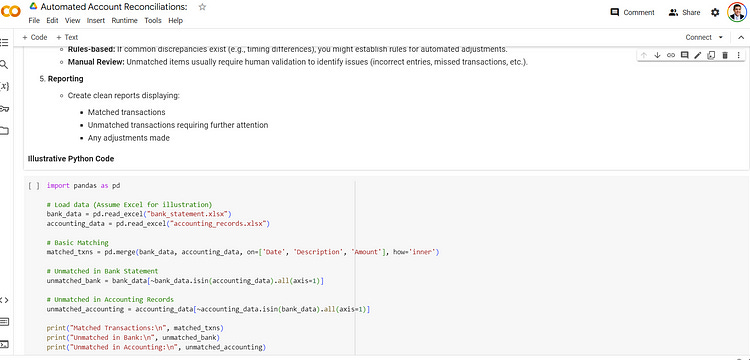Click the Connect button
Image resolution: width=750 pixels, height=360 pixels.
point(698,37)
